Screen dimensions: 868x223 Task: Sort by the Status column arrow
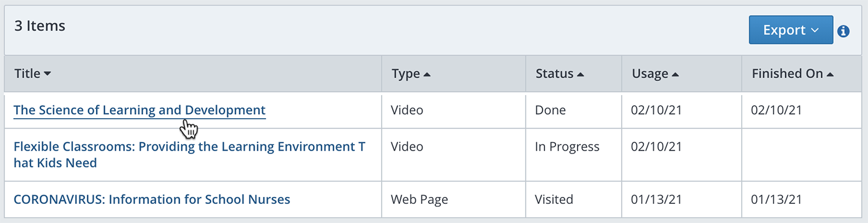point(581,74)
